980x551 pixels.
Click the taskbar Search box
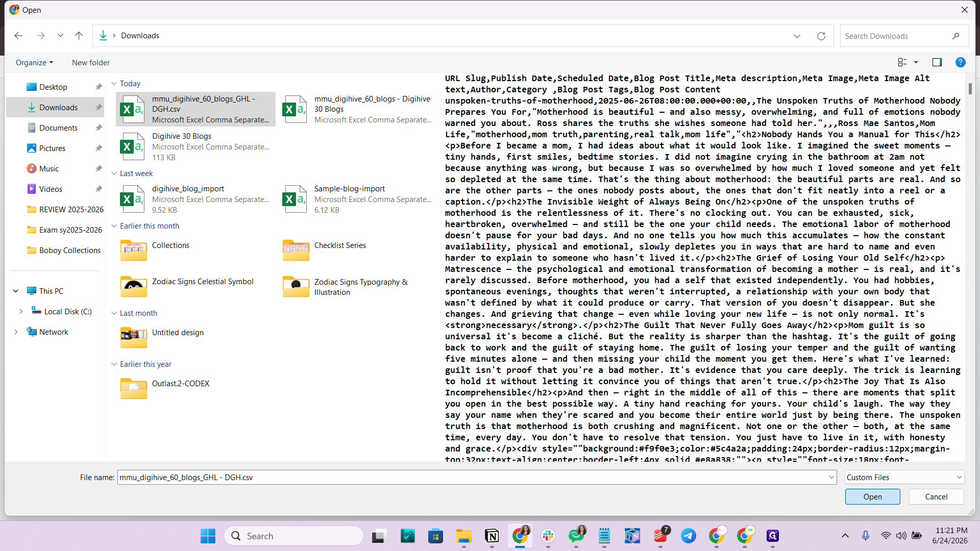[x=293, y=536]
